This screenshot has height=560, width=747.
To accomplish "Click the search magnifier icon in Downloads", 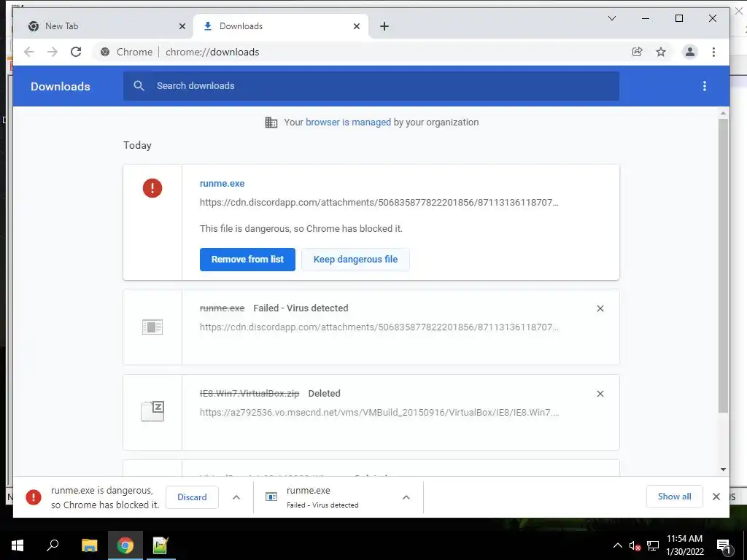I will [139, 86].
